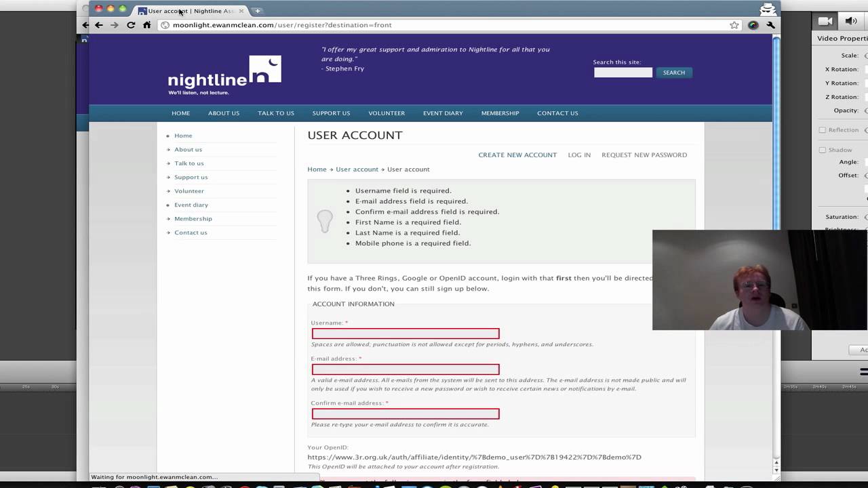
Task: Click the 'Mobile phone is a required field.' error
Action: (x=413, y=243)
